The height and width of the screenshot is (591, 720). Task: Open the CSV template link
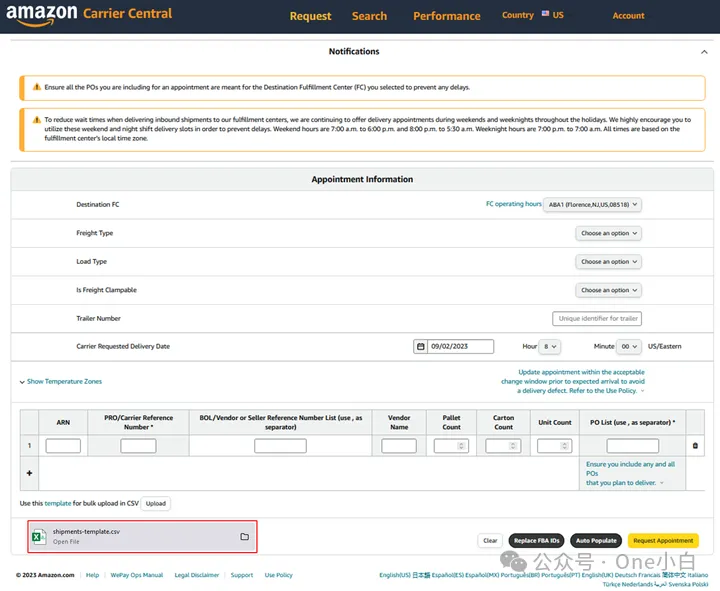pyautogui.click(x=58, y=504)
